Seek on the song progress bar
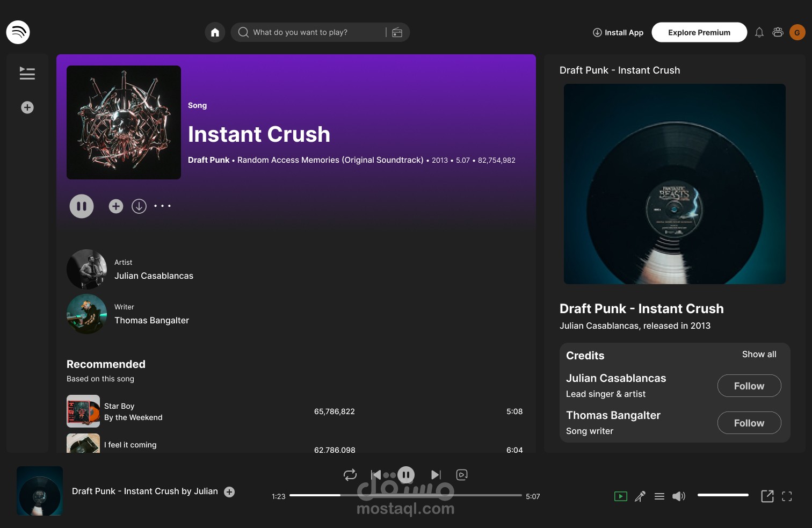Screen dimensions: 812x528 click(405, 495)
